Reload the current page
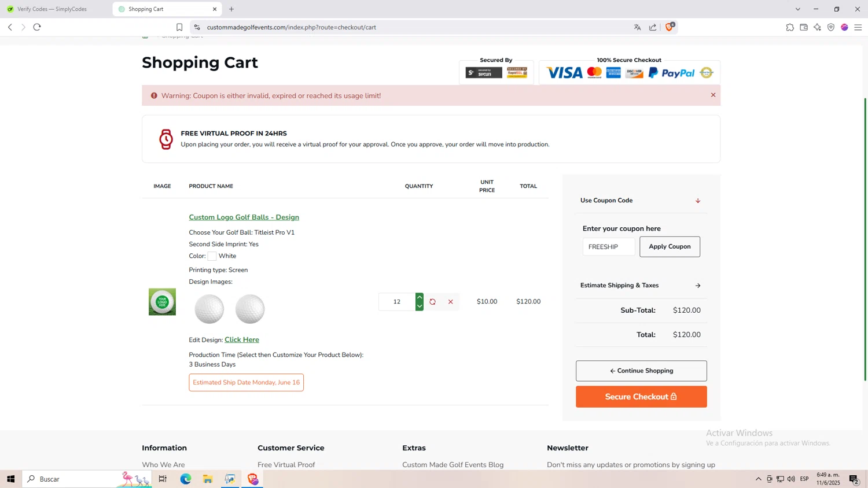 pos(37,27)
